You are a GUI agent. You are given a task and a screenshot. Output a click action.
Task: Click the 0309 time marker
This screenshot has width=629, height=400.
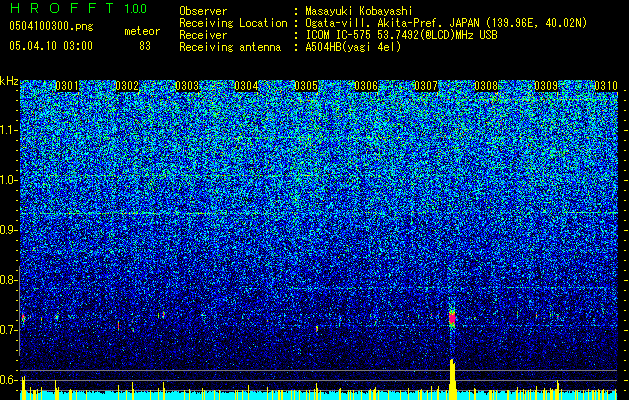click(x=546, y=86)
